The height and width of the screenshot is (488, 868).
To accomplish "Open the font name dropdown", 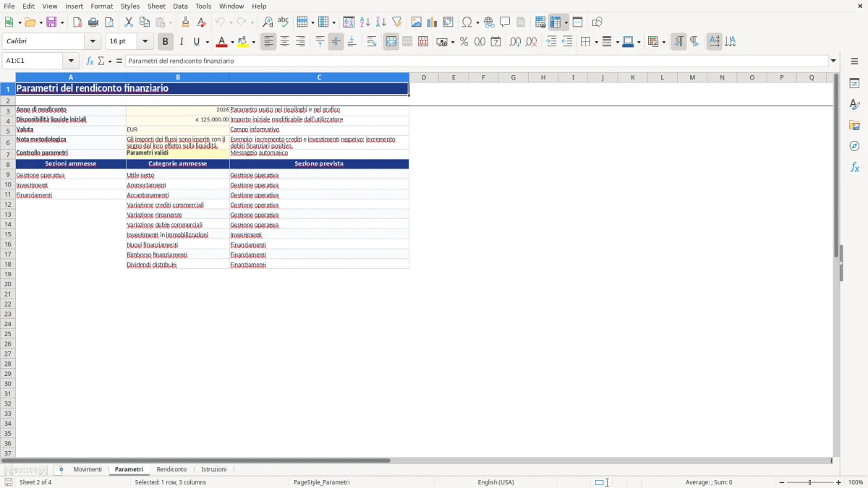I will pos(93,42).
